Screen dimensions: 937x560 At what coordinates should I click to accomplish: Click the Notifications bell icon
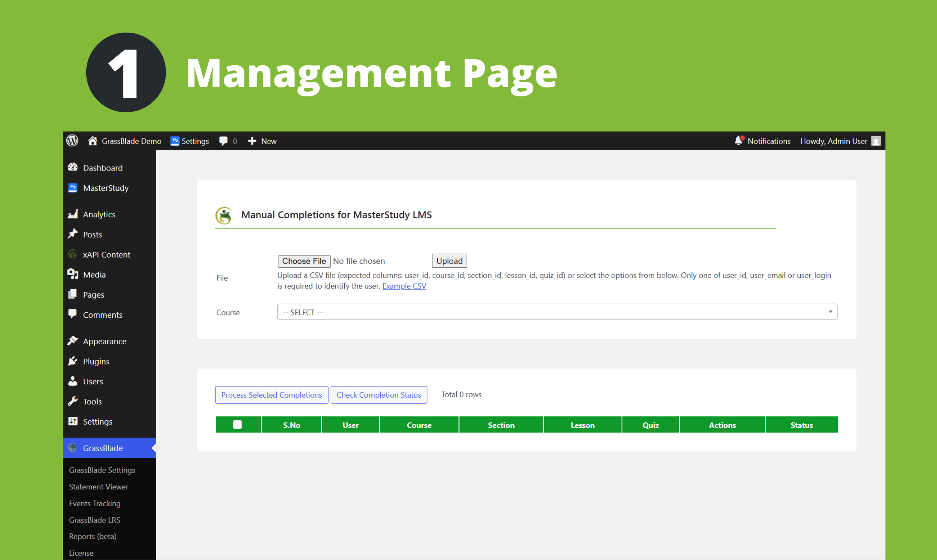click(739, 141)
